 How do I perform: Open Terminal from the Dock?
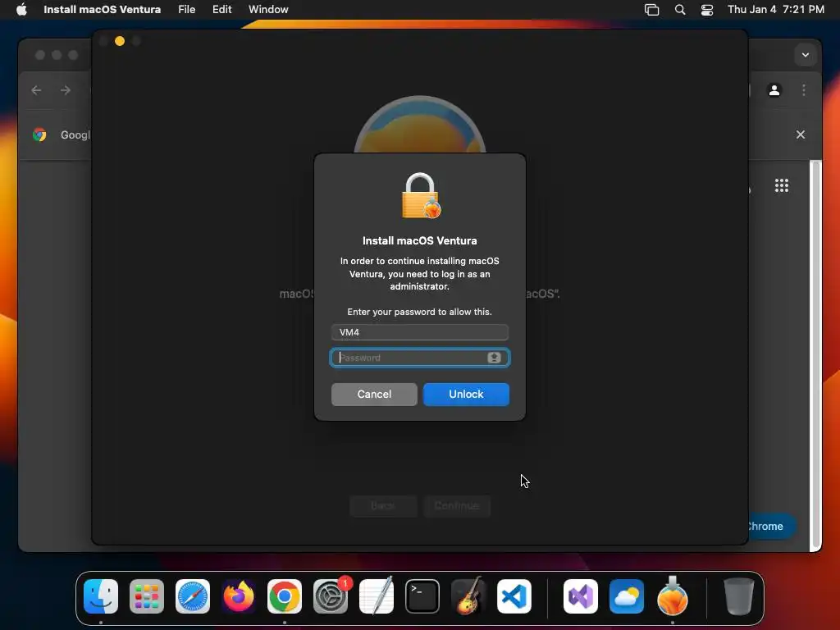coord(422,596)
